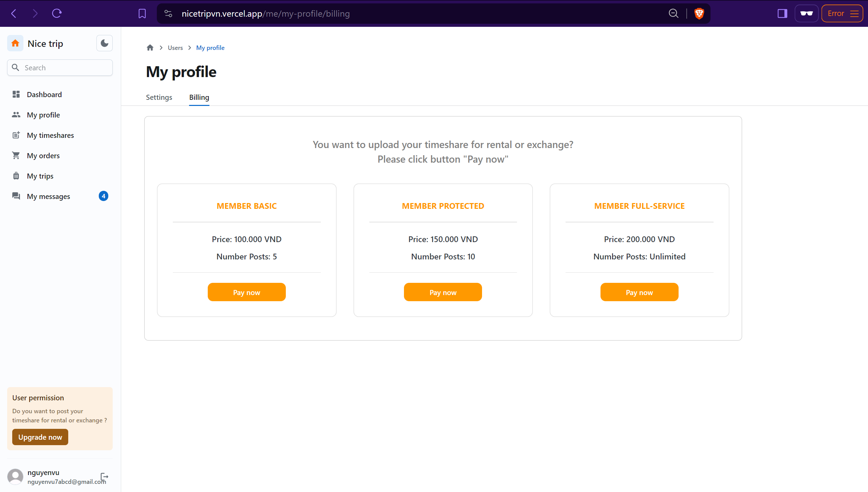Click the Home breadcrumb icon
The image size is (868, 492).
[x=150, y=48]
